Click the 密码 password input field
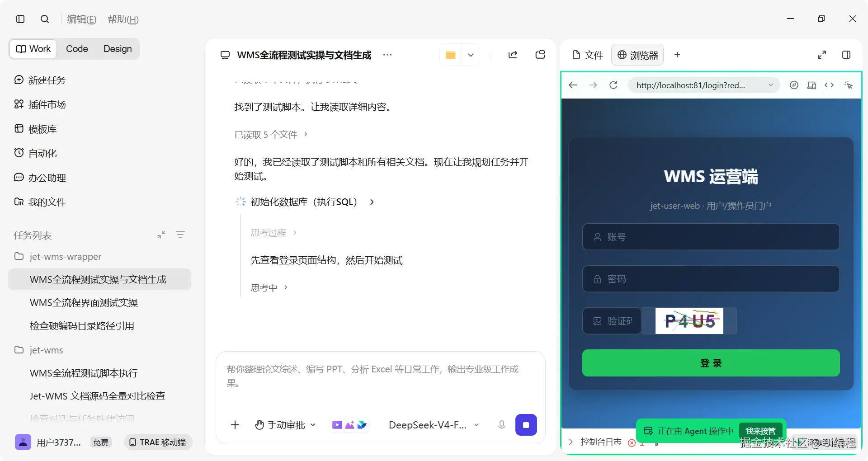The image size is (868, 461). click(x=711, y=279)
